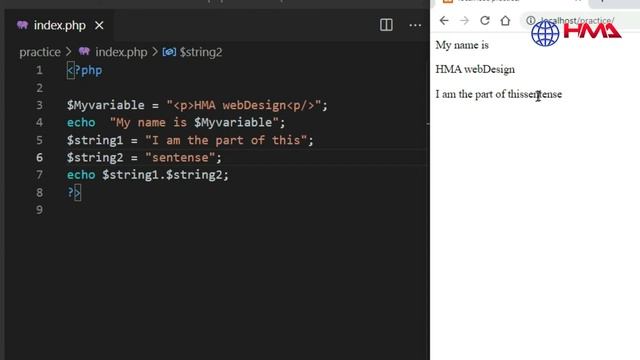Select the index.php editor tab
This screenshot has height=360, width=640.
(60, 25)
